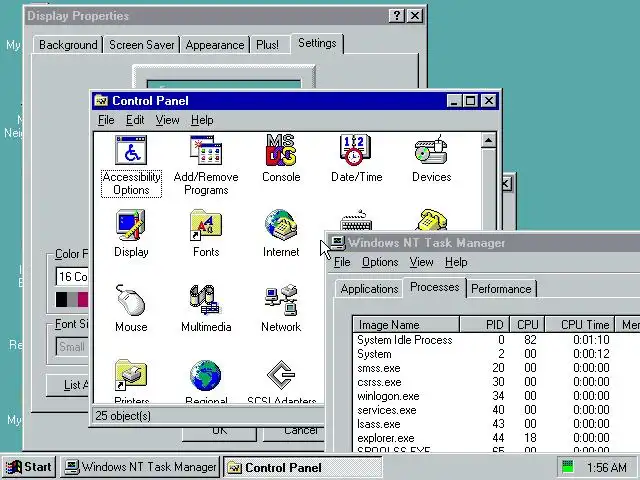Viewport: 640px width, 480px height.
Task: Sort processes by CPU Time column
Action: point(580,325)
